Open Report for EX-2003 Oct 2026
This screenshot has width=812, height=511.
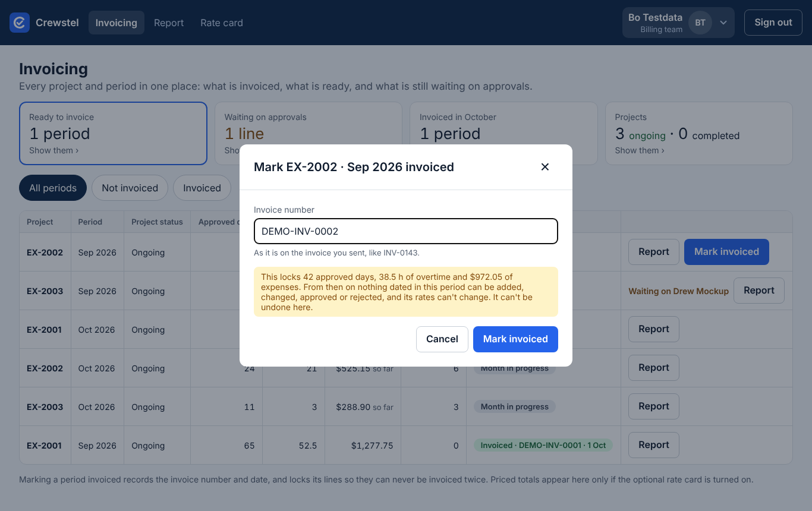coord(654,406)
